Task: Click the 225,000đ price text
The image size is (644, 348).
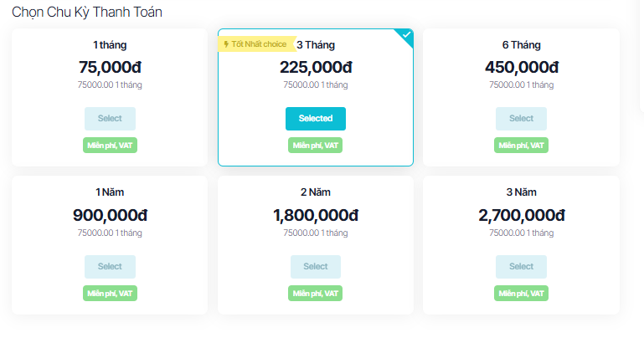Action: click(316, 68)
